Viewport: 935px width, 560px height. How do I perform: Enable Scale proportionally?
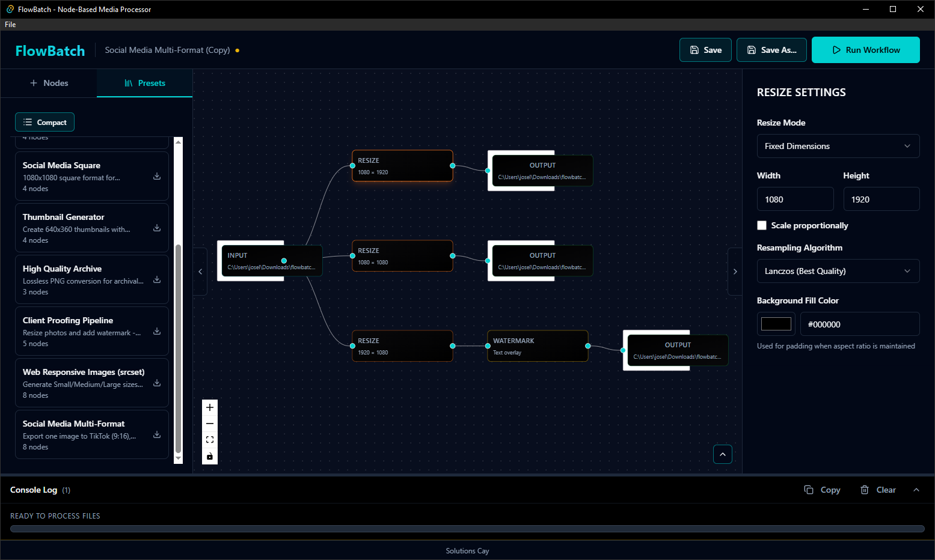[x=762, y=225]
